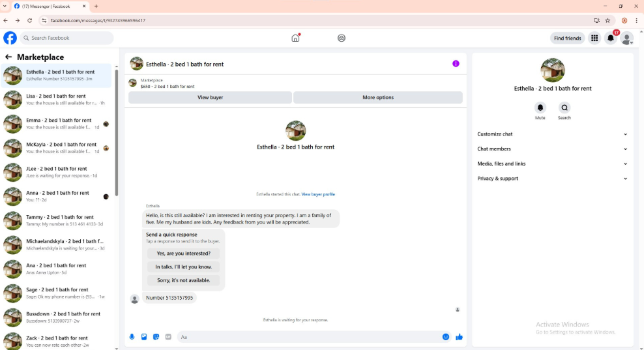Record a voice clip with microphone icon
The width and height of the screenshot is (644, 350).
[x=132, y=337]
